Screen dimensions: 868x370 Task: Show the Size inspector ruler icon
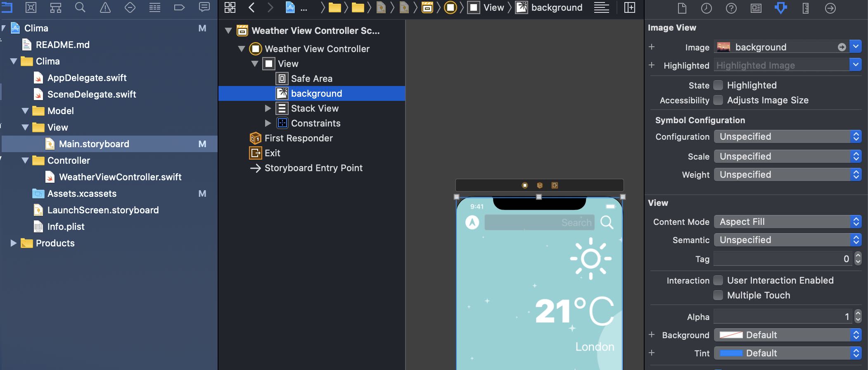[806, 8]
